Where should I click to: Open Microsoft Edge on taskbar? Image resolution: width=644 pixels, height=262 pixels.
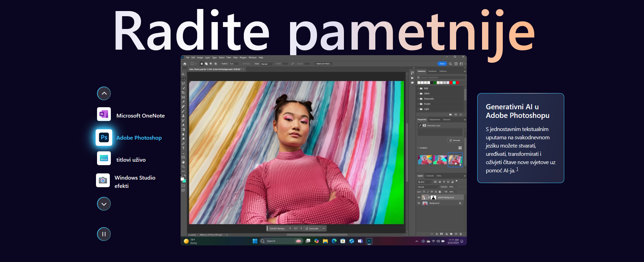[x=334, y=241]
